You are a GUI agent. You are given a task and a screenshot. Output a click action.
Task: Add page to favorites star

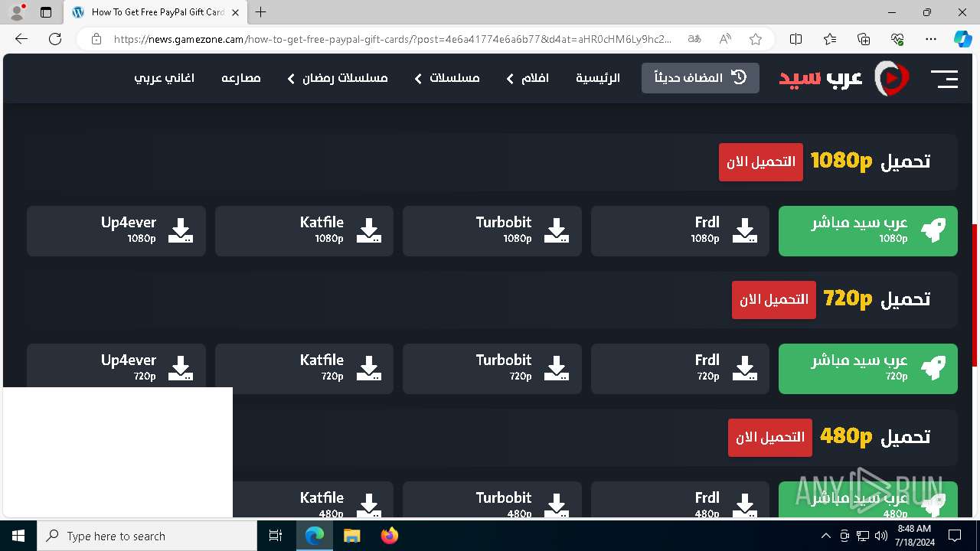(x=756, y=39)
